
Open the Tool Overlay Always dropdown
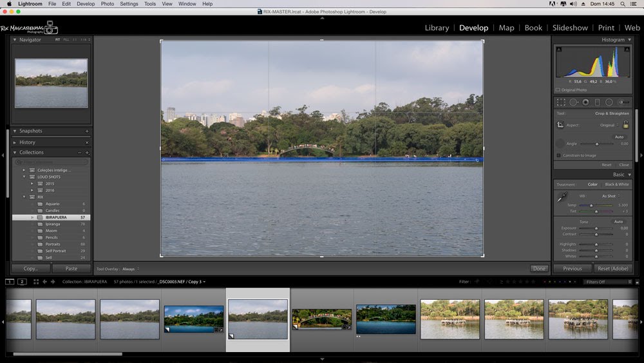(131, 270)
